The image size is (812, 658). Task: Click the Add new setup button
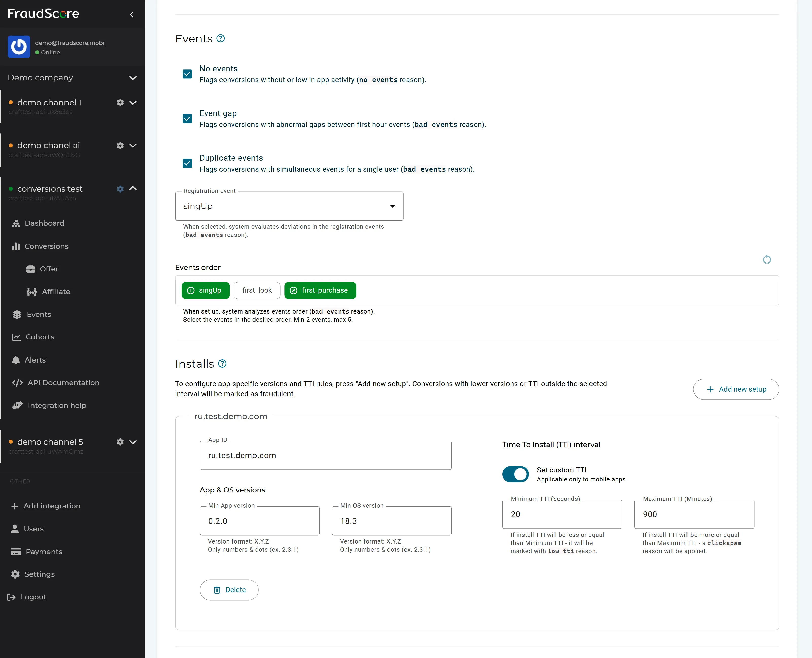736,389
